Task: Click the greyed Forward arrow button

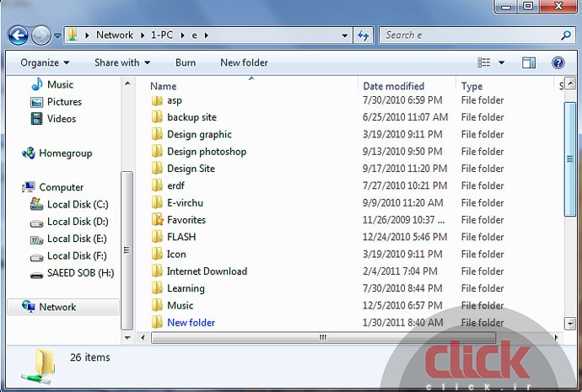Action: tap(40, 35)
